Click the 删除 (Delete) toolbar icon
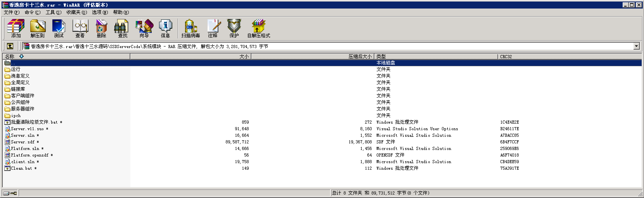The width and height of the screenshot is (644, 198). (x=102, y=29)
